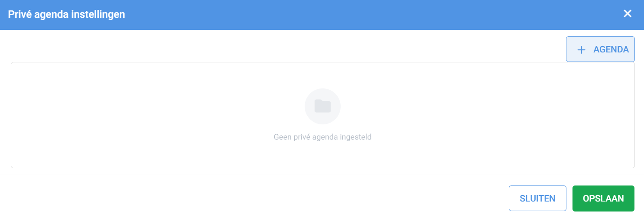Dismiss the dialog via SLUITEN

click(x=537, y=198)
